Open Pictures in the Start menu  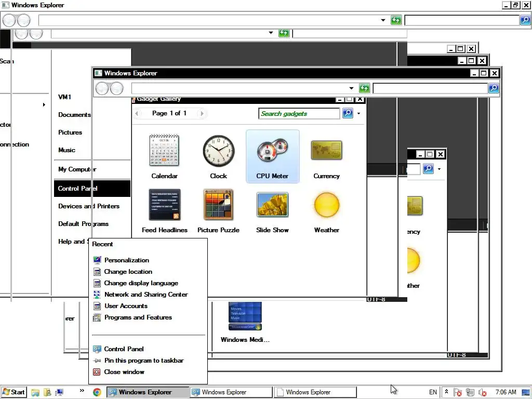coord(70,132)
